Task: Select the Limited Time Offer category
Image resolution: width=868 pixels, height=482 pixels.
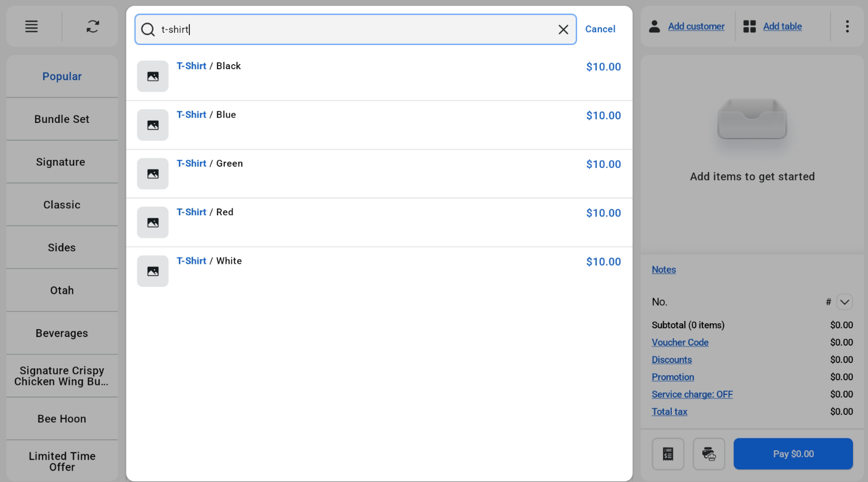Action: coord(62,461)
